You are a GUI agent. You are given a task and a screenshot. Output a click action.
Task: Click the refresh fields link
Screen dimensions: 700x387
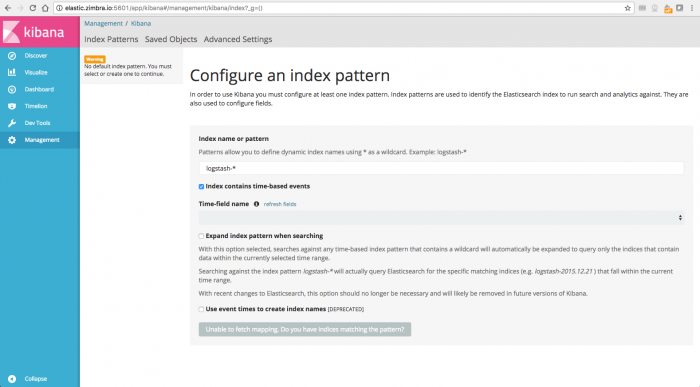point(280,204)
